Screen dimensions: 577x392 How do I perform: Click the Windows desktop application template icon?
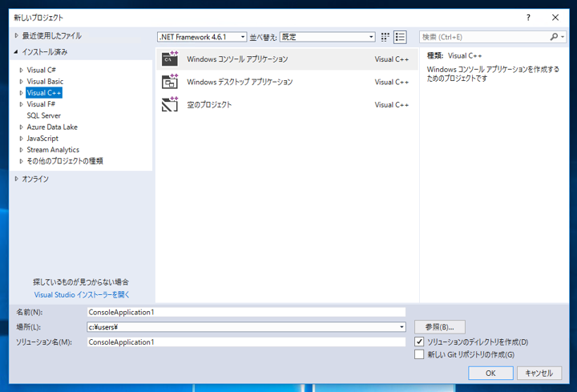pyautogui.click(x=170, y=82)
